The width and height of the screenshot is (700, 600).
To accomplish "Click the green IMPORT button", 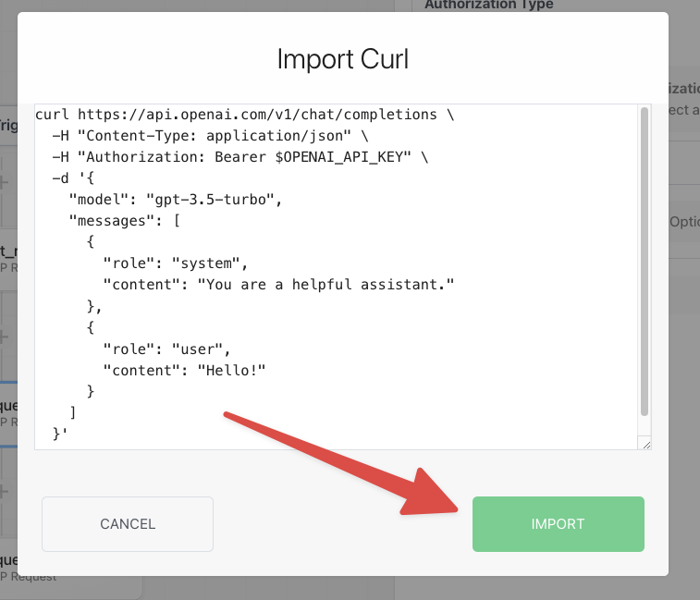I will click(558, 523).
